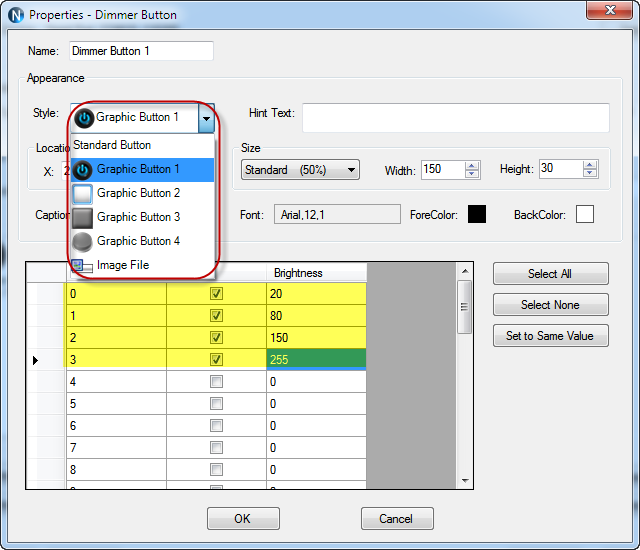Select the Graphic Button 1 power icon option
This screenshot has width=640, height=550.
tap(142, 169)
